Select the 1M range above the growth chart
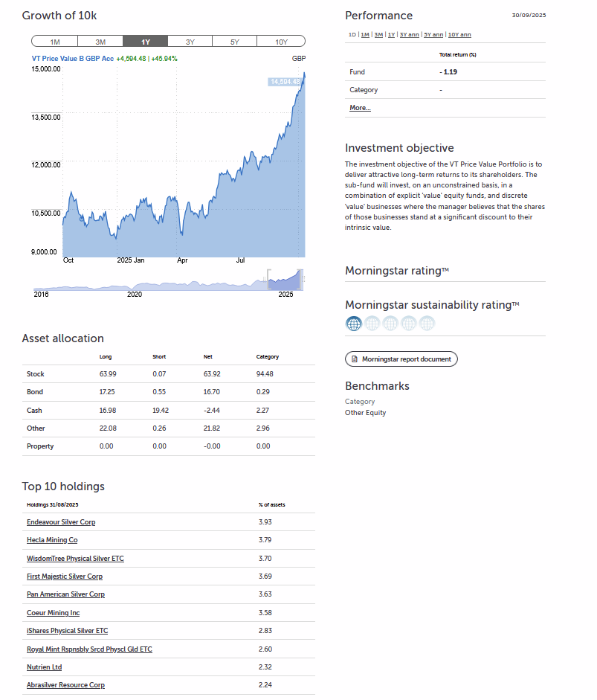The width and height of the screenshot is (597, 700). 54,42
